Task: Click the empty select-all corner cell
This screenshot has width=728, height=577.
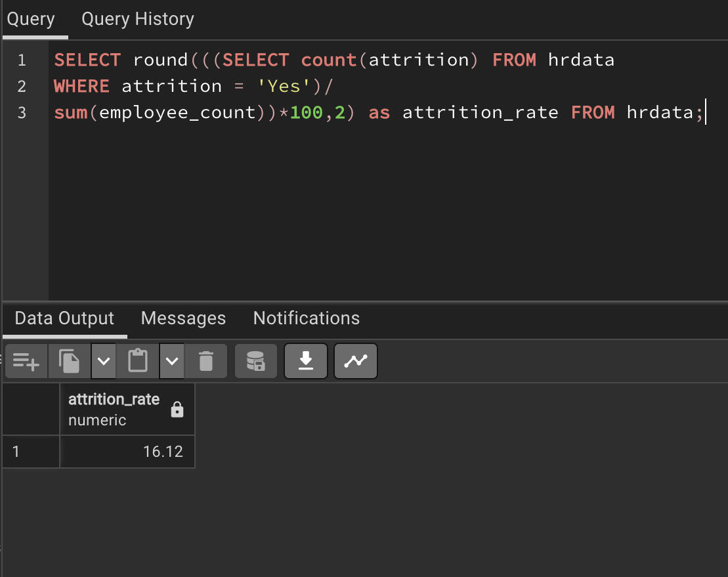Action: pyautogui.click(x=31, y=409)
